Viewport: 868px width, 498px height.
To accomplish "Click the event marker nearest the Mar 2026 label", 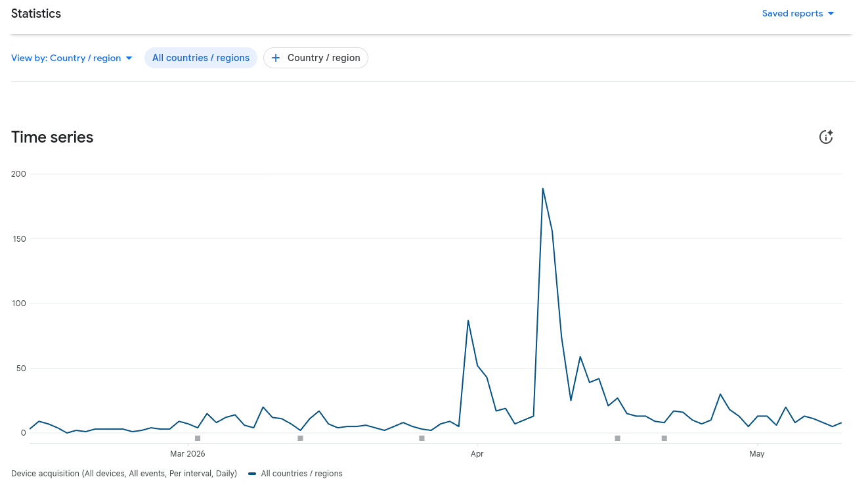I will [198, 438].
